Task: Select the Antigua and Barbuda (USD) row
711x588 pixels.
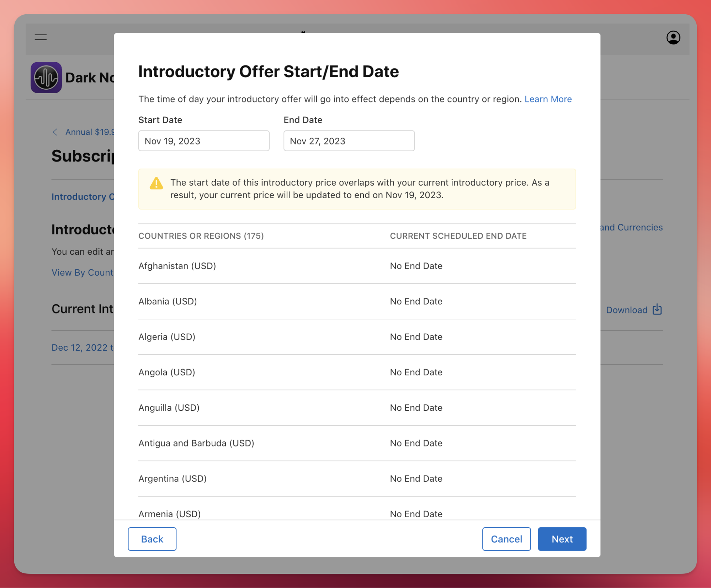Action: [357, 443]
